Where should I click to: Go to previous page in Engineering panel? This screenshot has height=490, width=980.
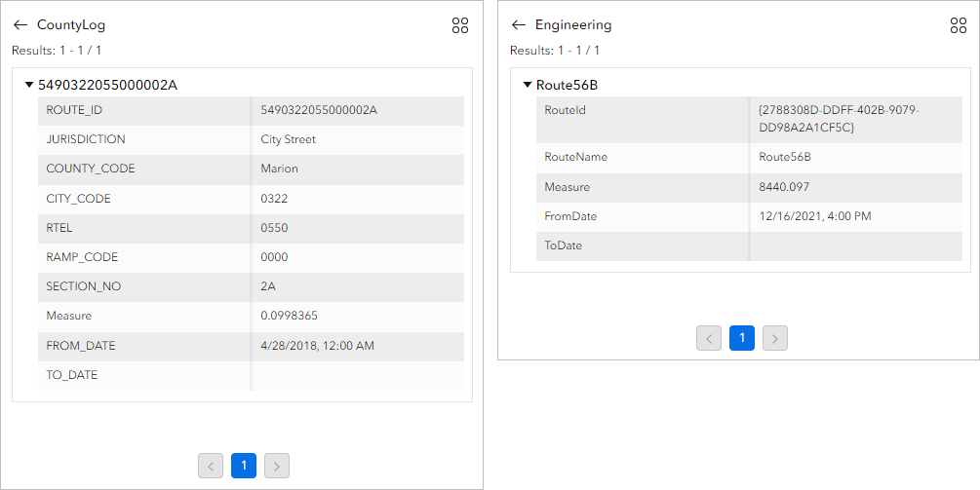(x=709, y=338)
